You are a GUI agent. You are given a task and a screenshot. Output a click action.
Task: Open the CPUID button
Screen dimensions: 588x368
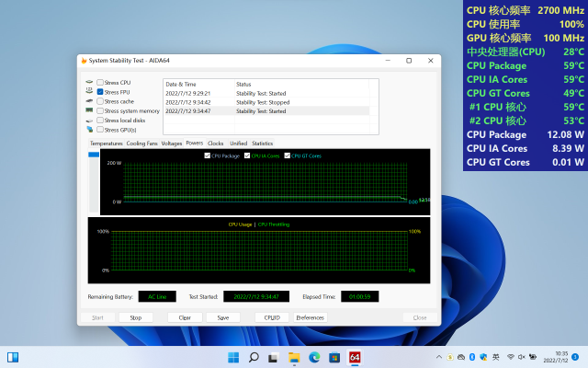point(272,317)
